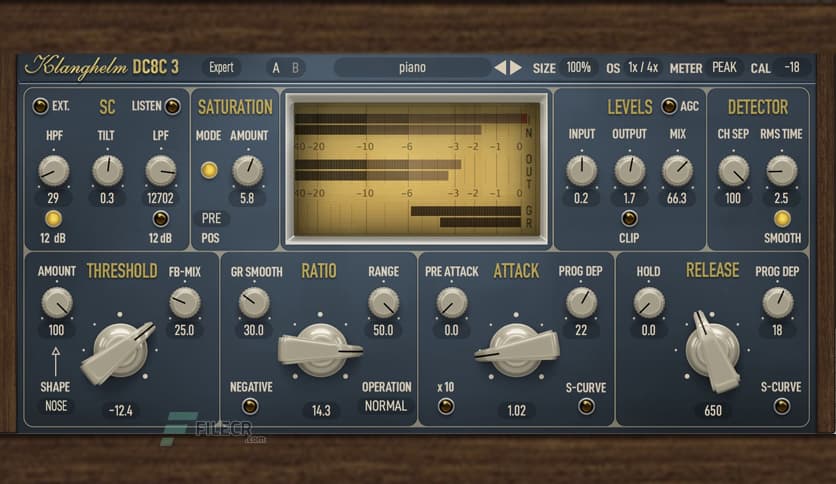The image size is (836, 484).
Task: Click the large ATTACK lever knob
Action: pos(516,350)
